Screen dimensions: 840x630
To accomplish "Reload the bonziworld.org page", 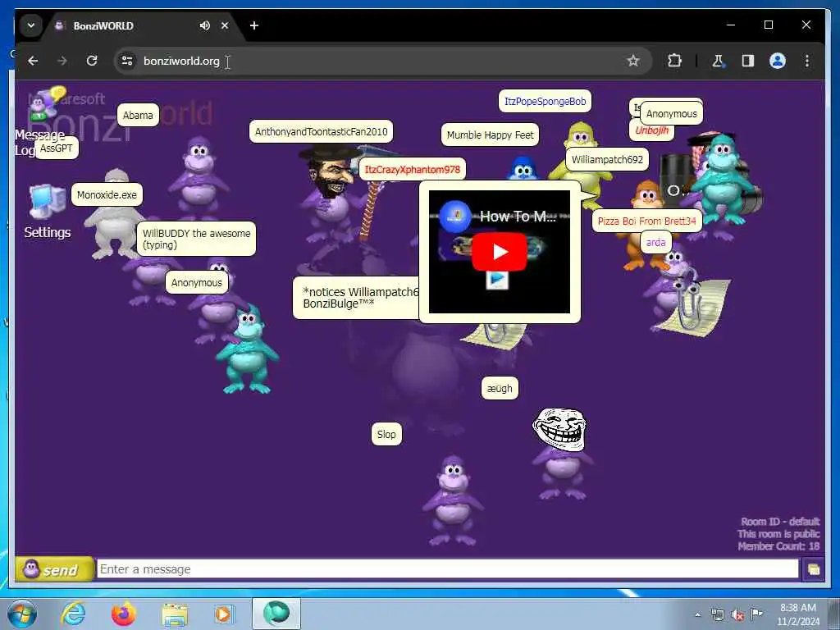I will pos(92,61).
